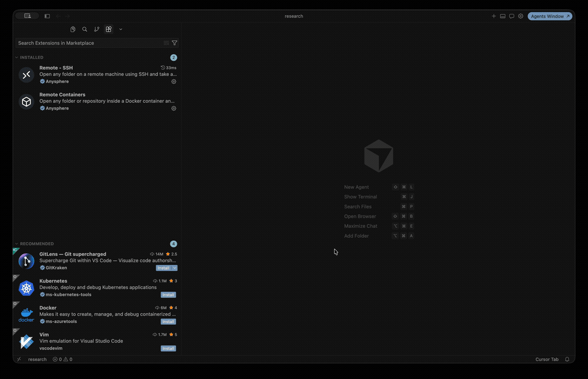Open the Remote Containers extension
This screenshot has width=588, height=379.
[97, 101]
